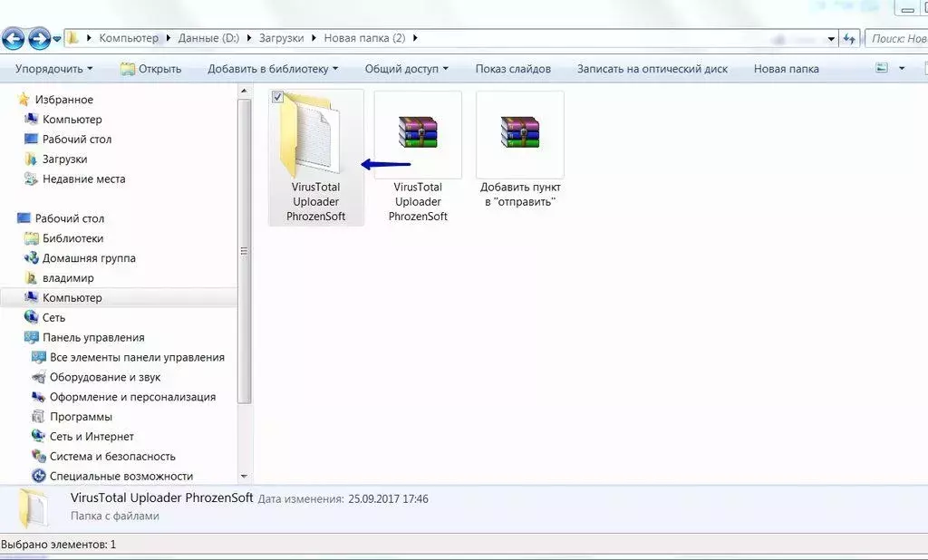This screenshot has height=560, width=928.
Task: Open the Панель управления icon
Action: [x=32, y=337]
